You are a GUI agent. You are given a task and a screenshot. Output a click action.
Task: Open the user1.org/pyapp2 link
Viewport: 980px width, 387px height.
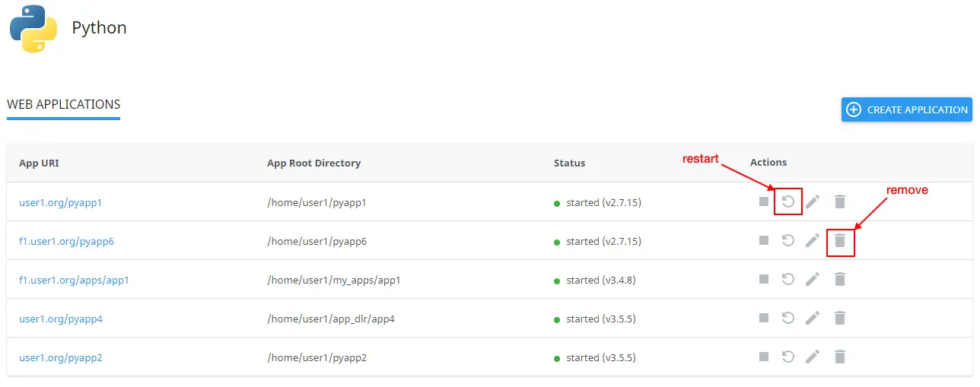tap(60, 357)
